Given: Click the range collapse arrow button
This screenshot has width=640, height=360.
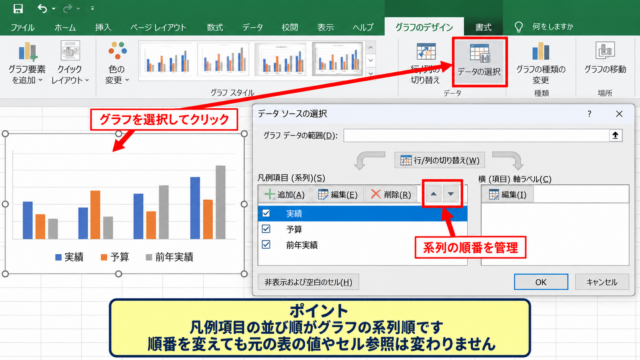Looking at the screenshot, I should [x=616, y=135].
